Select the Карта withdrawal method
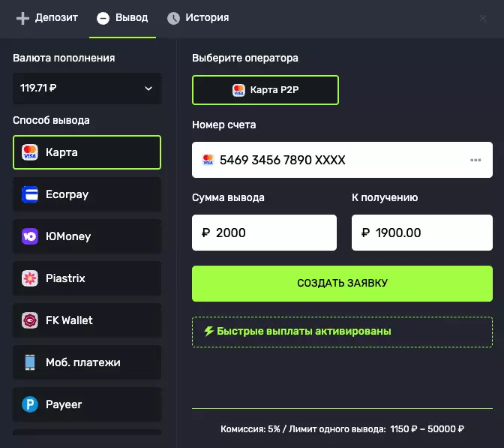The image size is (504, 448). coord(87,152)
